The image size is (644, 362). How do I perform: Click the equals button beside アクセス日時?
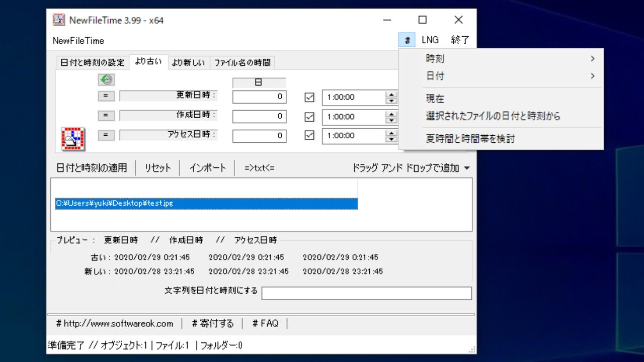pyautogui.click(x=106, y=135)
